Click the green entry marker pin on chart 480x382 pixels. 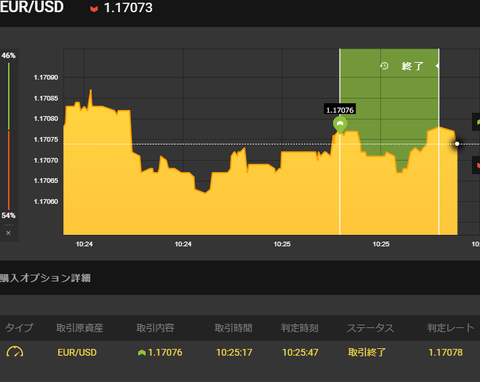click(x=340, y=125)
